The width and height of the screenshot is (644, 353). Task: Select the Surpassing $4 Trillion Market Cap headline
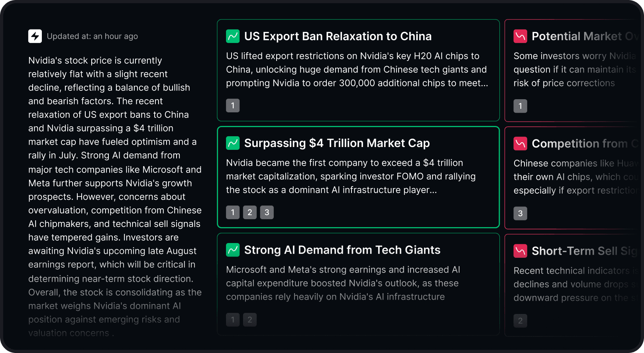click(x=337, y=143)
